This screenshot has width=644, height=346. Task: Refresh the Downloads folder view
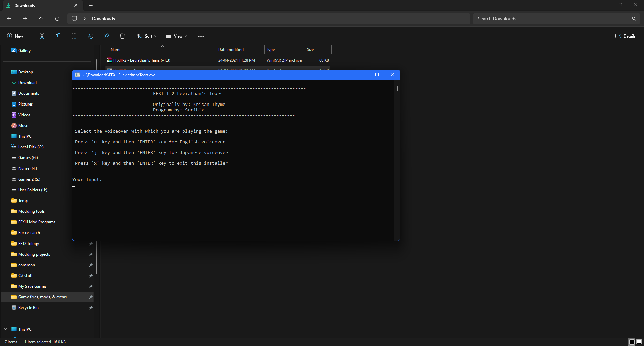point(57,19)
